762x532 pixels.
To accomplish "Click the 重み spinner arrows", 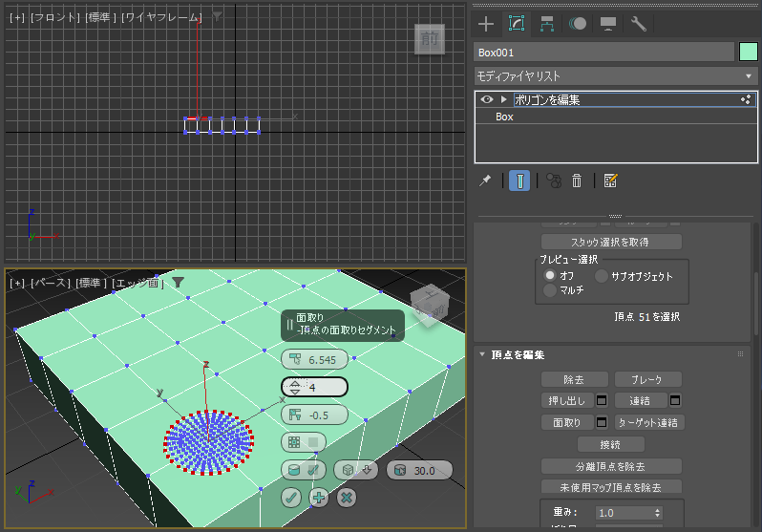I will [x=658, y=513].
